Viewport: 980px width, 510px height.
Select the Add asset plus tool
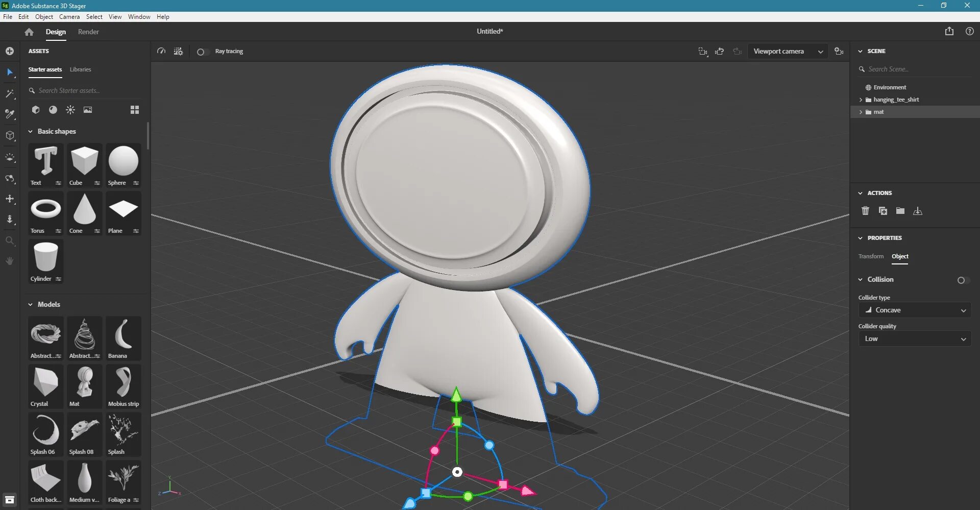tap(10, 51)
